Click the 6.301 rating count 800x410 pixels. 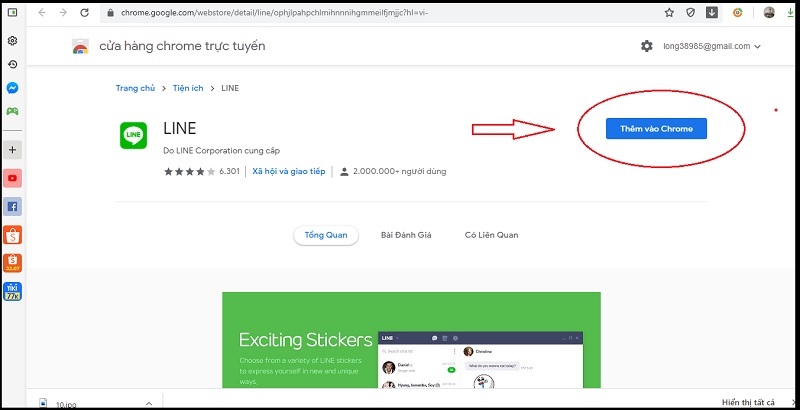tap(229, 171)
